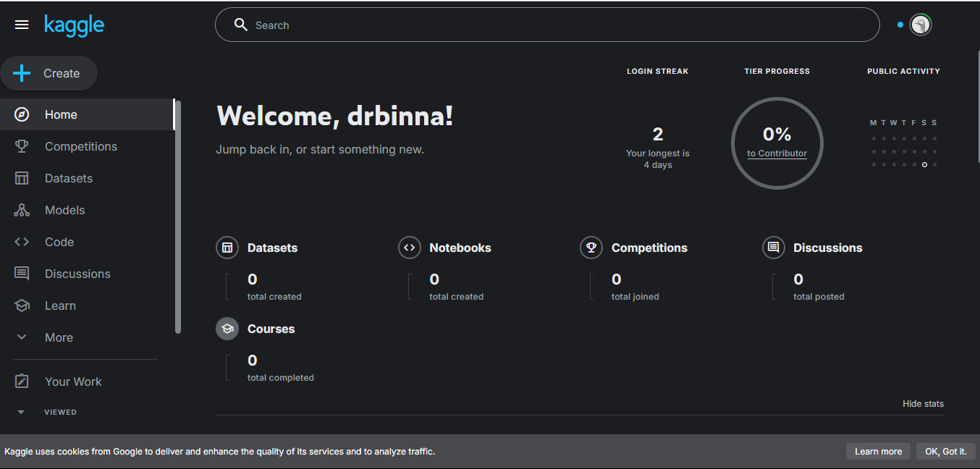Click the PUBLIC ACTIVITY label
Viewport: 980px width, 469px height.
(x=903, y=71)
